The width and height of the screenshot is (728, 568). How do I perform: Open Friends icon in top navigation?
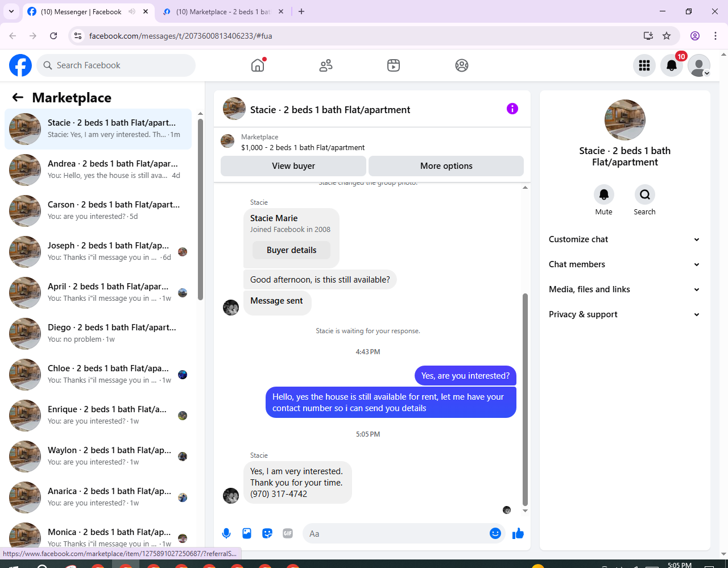pyautogui.click(x=326, y=65)
